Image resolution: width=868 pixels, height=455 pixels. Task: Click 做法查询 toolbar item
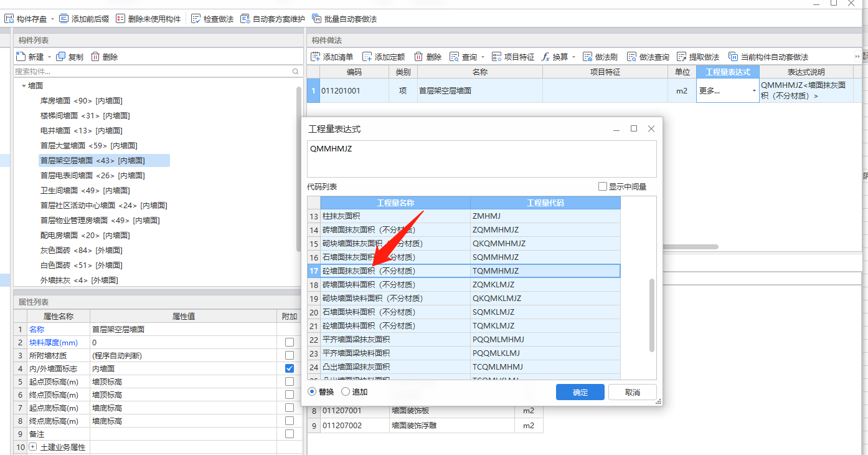[648, 57]
